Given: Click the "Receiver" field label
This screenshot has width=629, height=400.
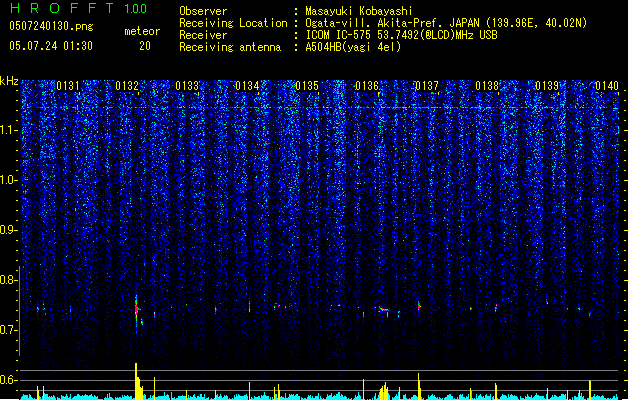Looking at the screenshot, I should click(x=203, y=35).
